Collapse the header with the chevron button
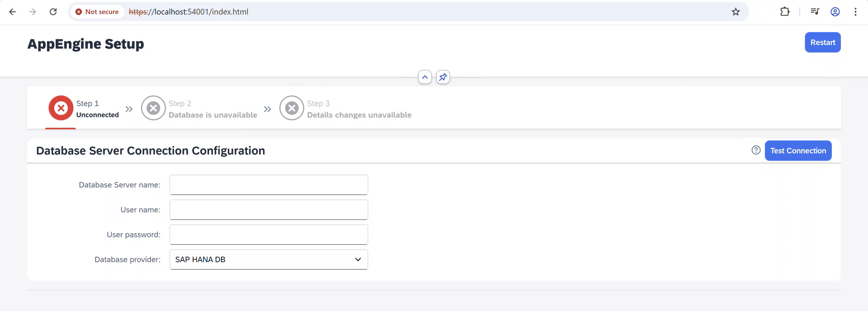 [425, 77]
